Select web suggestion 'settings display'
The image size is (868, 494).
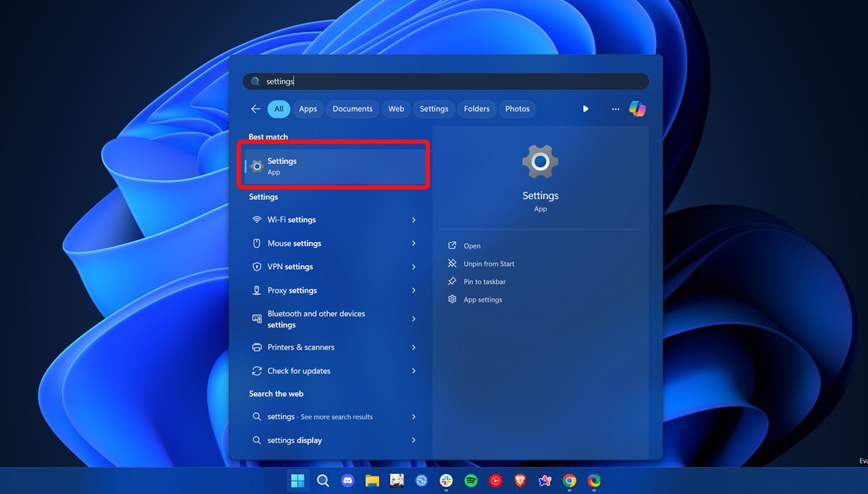tap(334, 441)
